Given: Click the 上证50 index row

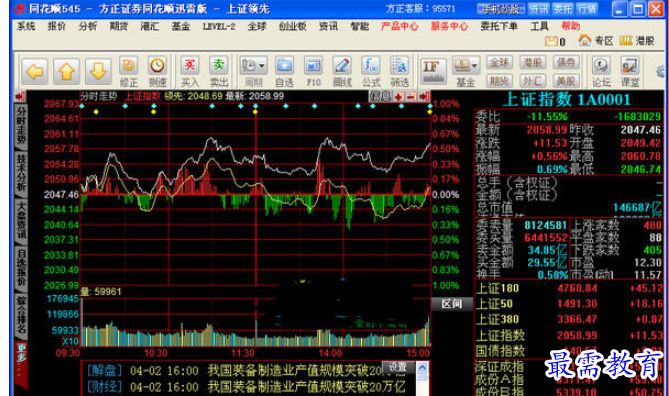Looking at the screenshot, I should (570, 304).
